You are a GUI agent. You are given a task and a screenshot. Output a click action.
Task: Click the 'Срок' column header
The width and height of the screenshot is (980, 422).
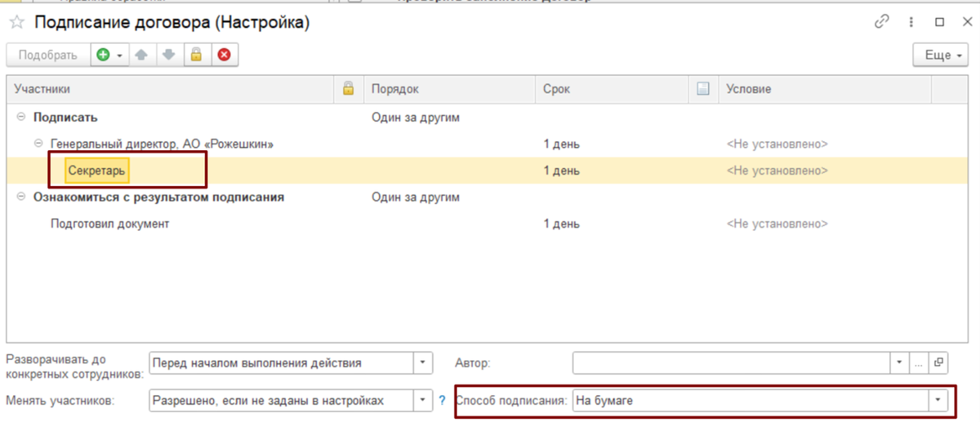pos(556,89)
